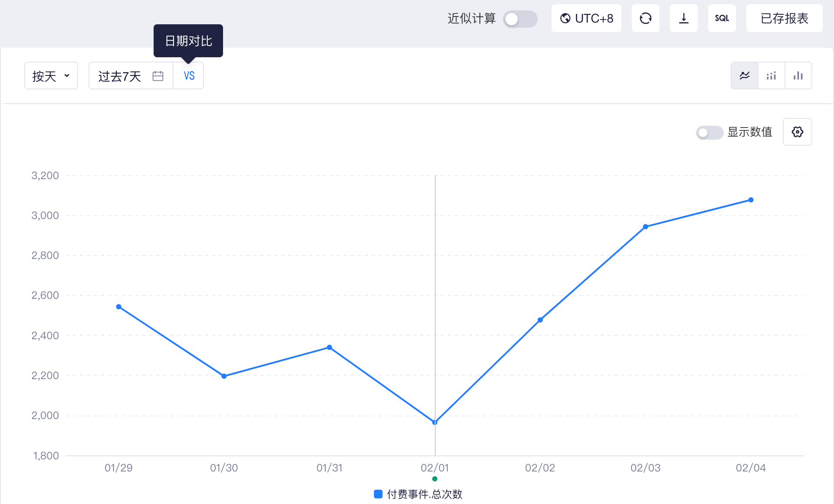Expand the 按天 granularity dropdown
Image resolution: width=834 pixels, height=504 pixels.
click(51, 75)
